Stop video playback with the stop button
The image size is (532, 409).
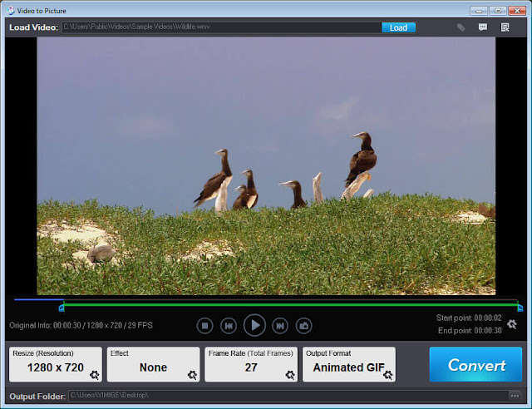(x=204, y=326)
